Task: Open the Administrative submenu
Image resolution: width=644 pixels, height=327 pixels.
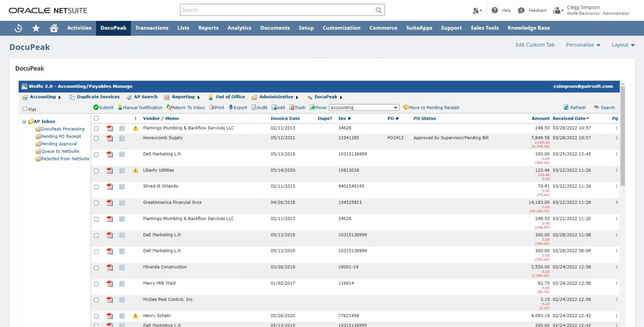Action: click(x=275, y=97)
